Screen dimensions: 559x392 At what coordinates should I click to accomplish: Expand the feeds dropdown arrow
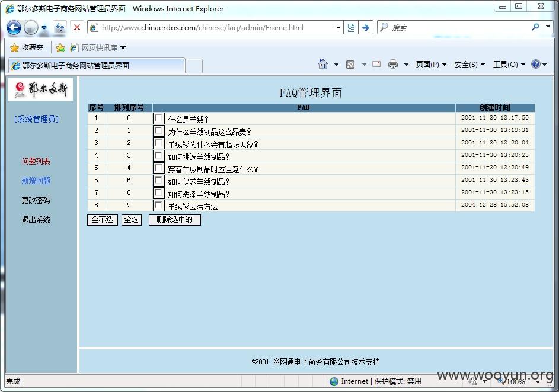364,65
